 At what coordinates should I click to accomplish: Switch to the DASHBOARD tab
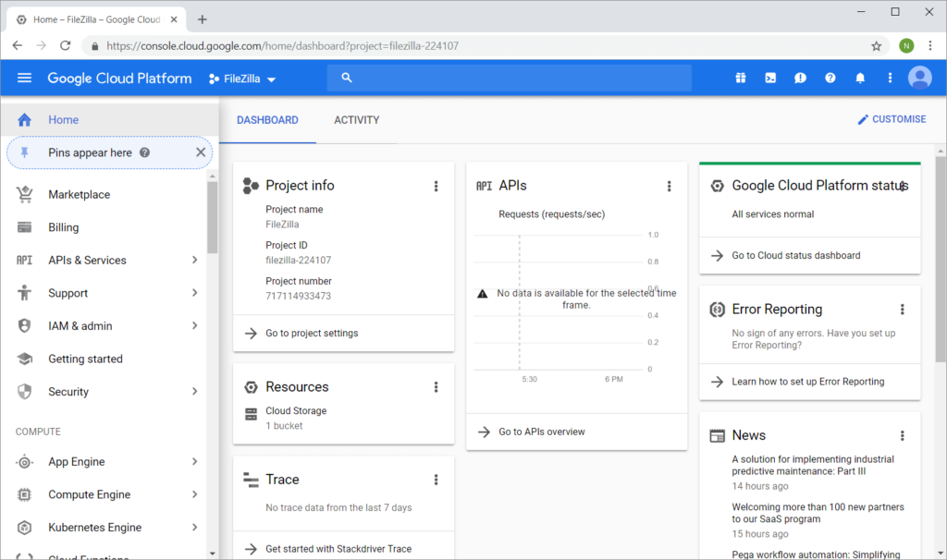pyautogui.click(x=267, y=120)
